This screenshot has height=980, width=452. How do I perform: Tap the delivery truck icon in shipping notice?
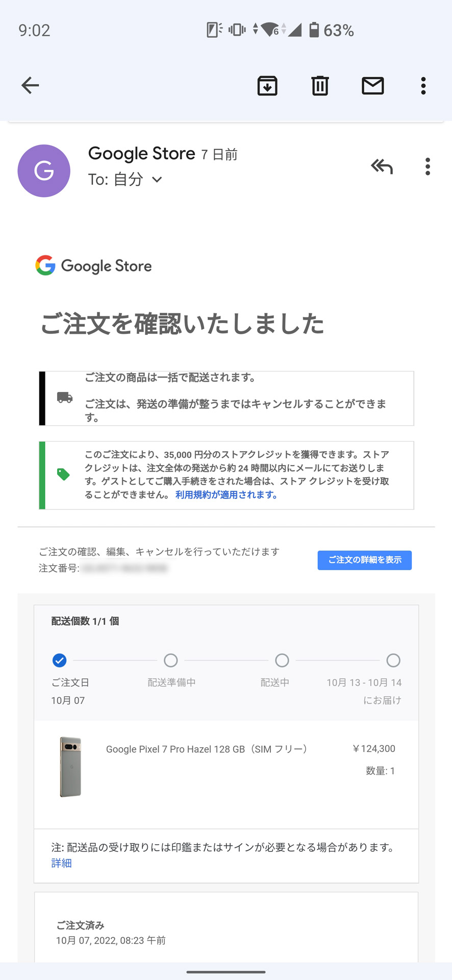click(64, 398)
